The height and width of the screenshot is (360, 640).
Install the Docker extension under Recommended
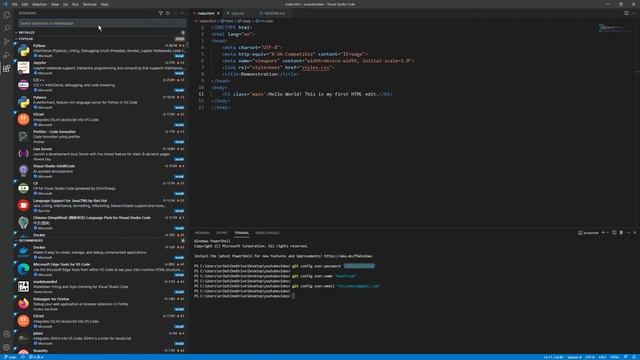179,258
